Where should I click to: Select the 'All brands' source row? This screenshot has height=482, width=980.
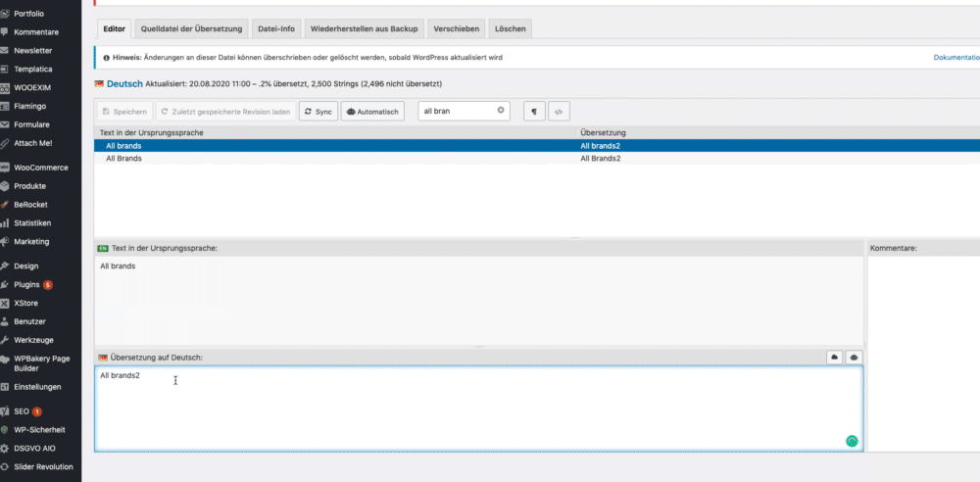[x=537, y=146]
